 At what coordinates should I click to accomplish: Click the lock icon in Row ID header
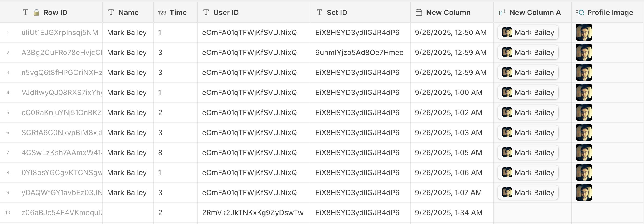click(x=36, y=13)
